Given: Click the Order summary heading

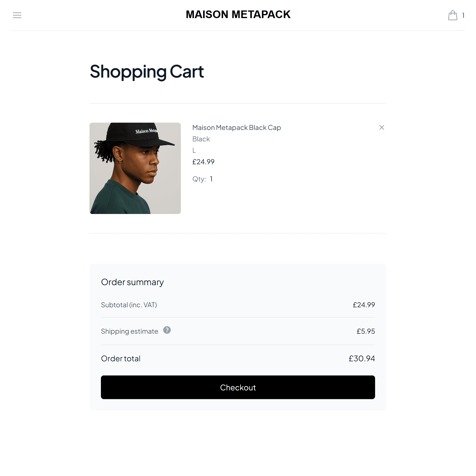Looking at the screenshot, I should 132,282.
